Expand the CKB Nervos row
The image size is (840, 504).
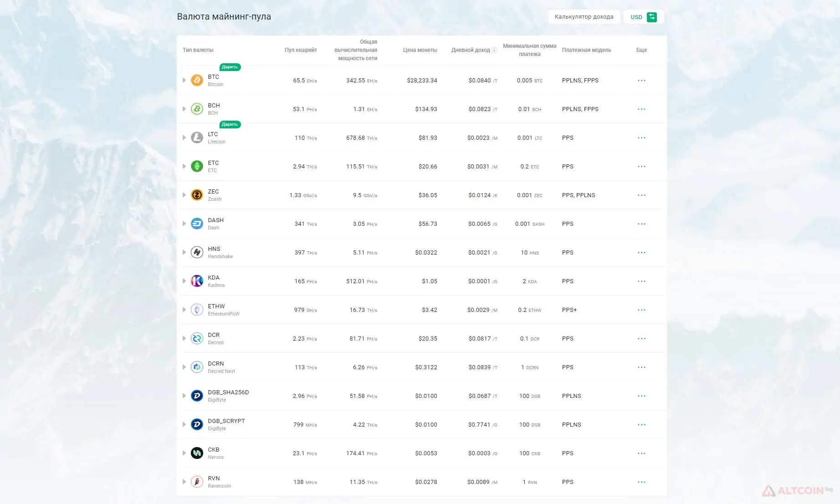(x=184, y=453)
